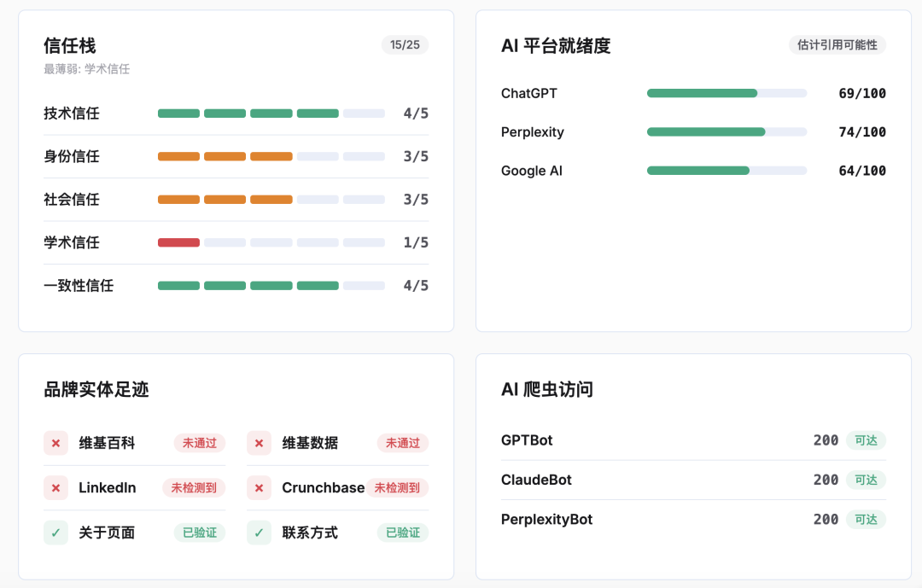922x588 pixels.
Task: Click the 200 status code for ClaudeBot
Action: click(x=826, y=480)
